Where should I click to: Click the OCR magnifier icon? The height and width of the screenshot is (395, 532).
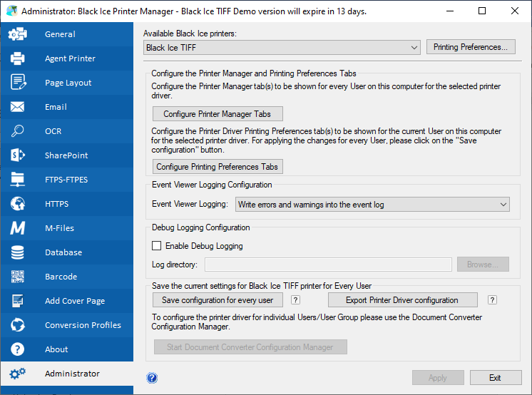(18, 131)
